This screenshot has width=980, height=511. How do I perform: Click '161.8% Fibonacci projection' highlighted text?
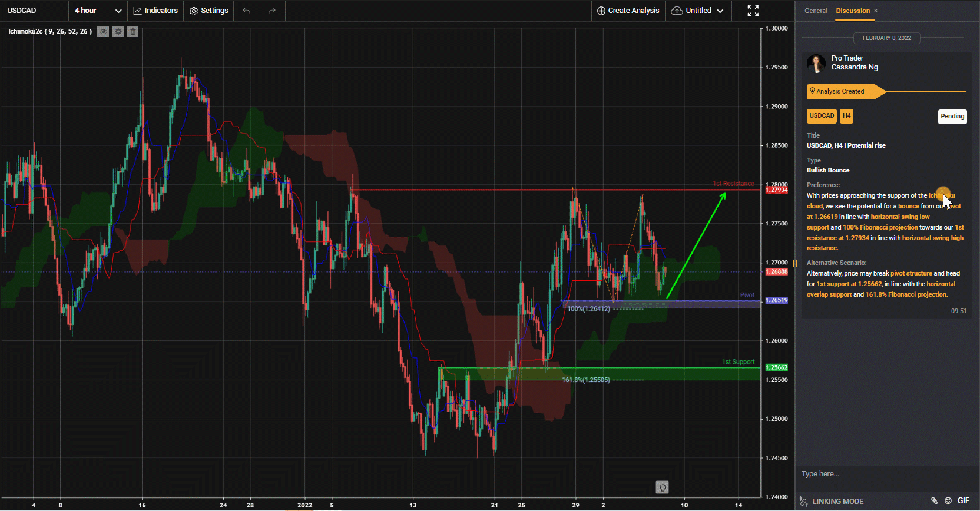(906, 295)
